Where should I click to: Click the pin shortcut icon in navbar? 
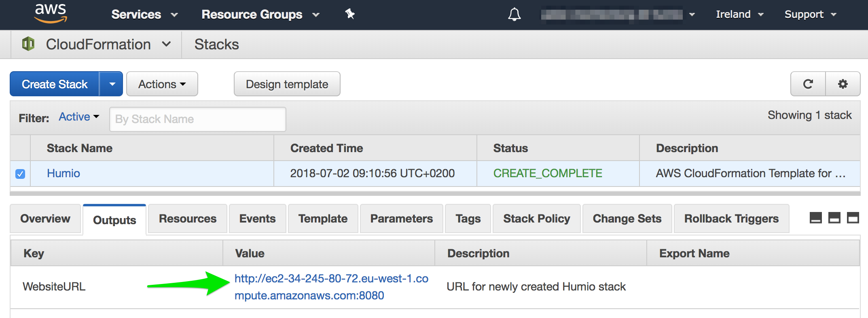click(x=350, y=14)
